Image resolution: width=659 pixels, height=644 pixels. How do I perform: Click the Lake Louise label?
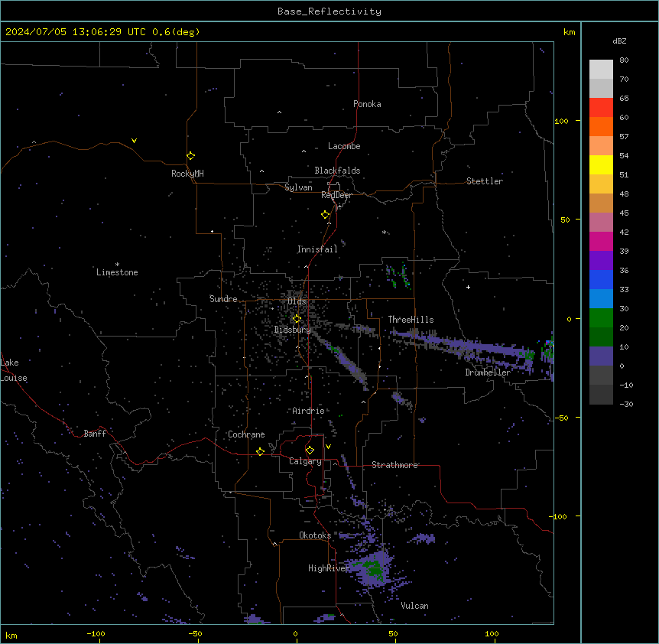point(14,370)
